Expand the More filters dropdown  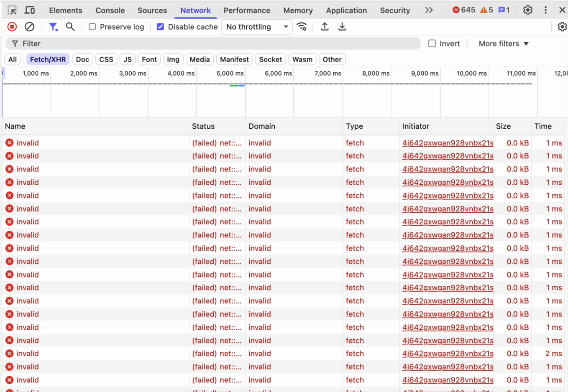pyautogui.click(x=504, y=43)
